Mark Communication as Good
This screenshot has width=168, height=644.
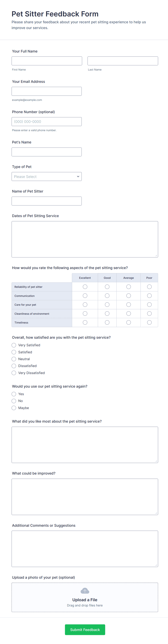point(107,296)
